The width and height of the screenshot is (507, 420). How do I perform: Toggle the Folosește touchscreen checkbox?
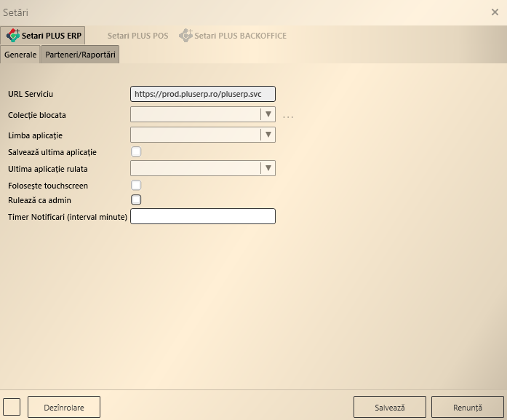pyautogui.click(x=136, y=186)
